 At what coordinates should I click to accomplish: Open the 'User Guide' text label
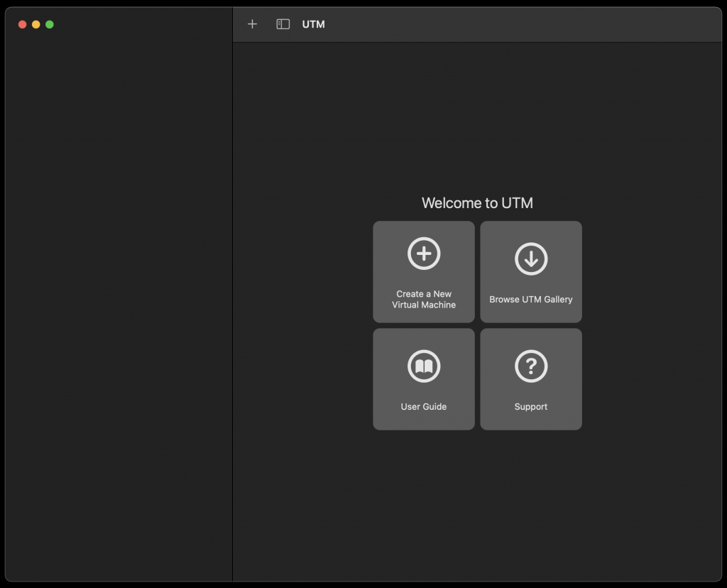424,407
